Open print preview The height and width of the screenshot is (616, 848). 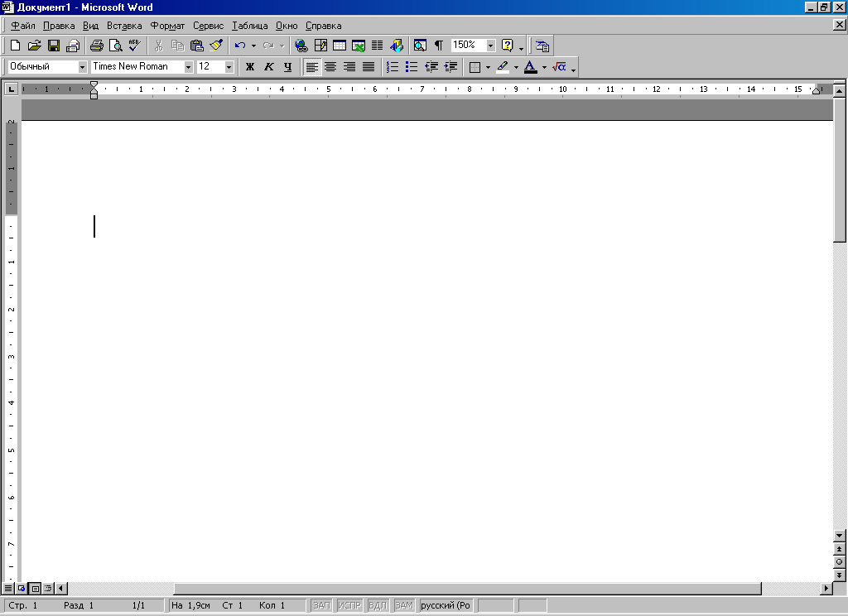click(115, 46)
